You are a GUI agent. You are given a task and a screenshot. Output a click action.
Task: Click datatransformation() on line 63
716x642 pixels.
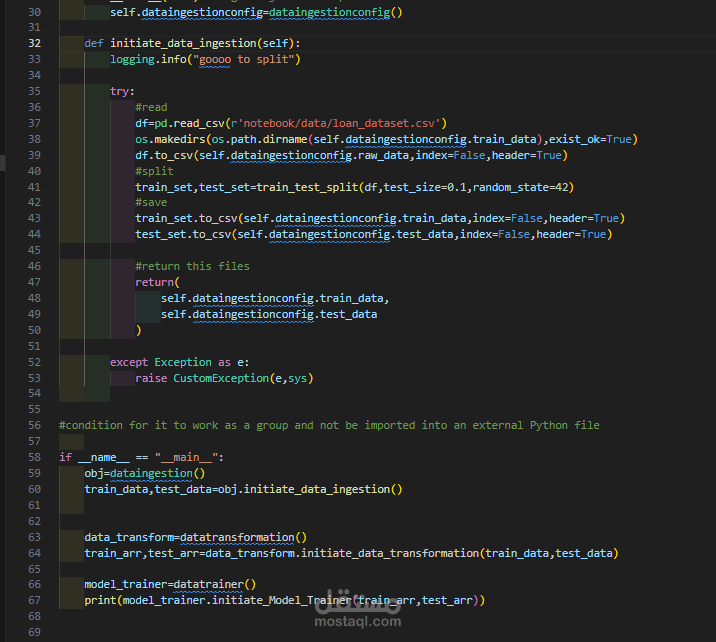point(243,537)
